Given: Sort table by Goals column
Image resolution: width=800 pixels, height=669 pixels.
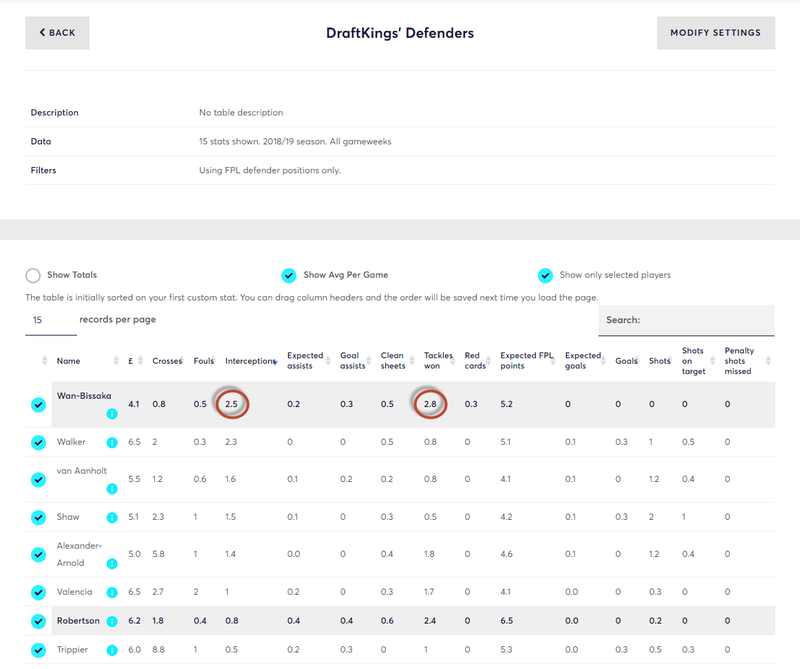Looking at the screenshot, I should pyautogui.click(x=626, y=361).
